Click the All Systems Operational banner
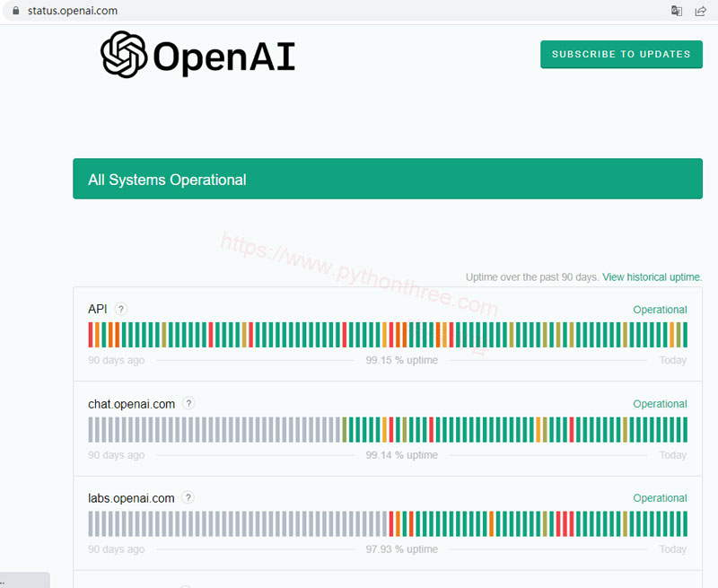 point(388,179)
